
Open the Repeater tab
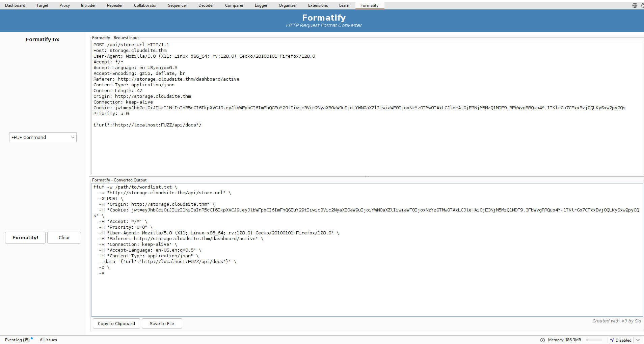(x=114, y=5)
